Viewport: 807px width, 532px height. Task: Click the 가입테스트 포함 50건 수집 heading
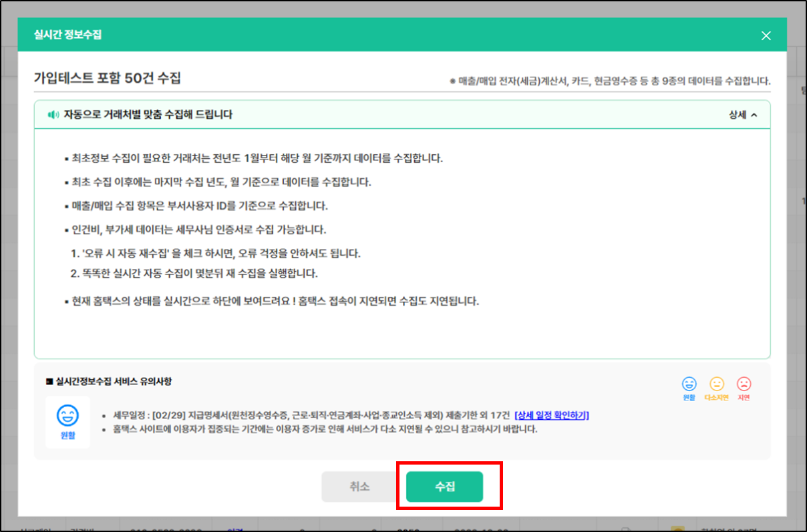108,78
